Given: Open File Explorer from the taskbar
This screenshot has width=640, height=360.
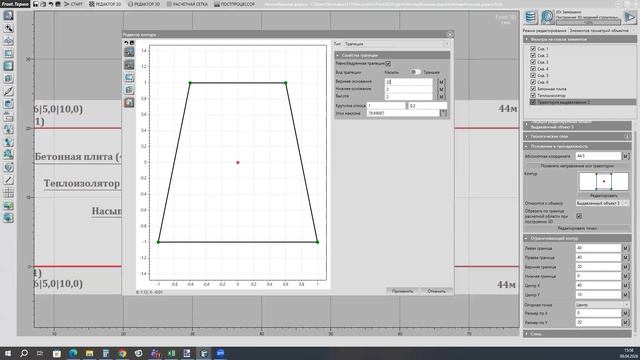Looking at the screenshot, I should tap(89, 353).
